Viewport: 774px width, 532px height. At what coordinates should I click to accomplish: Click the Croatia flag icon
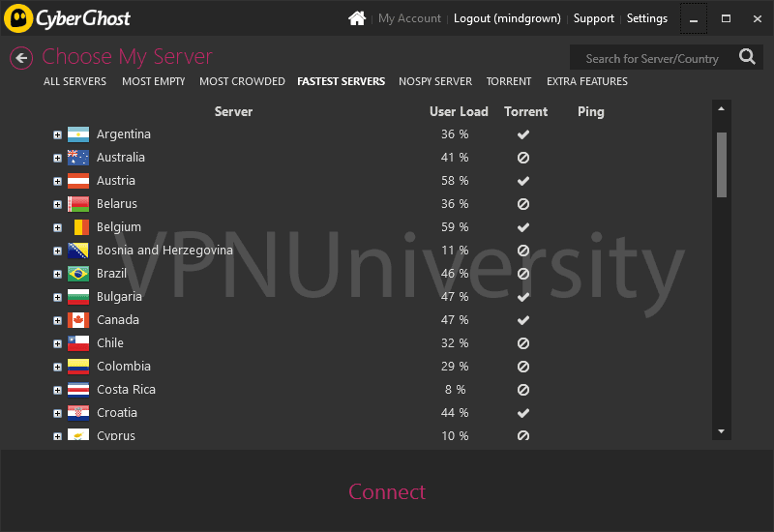tap(78, 413)
